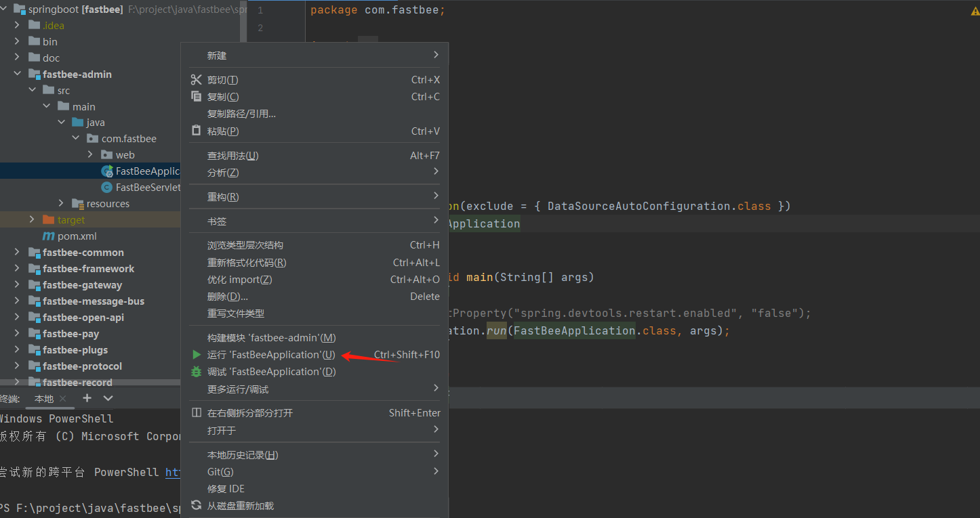
Task: Expand the web package
Action: tap(91, 155)
